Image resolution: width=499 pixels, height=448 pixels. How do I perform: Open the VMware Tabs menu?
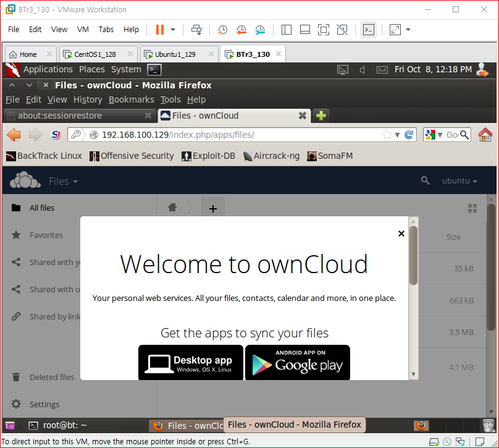(106, 29)
